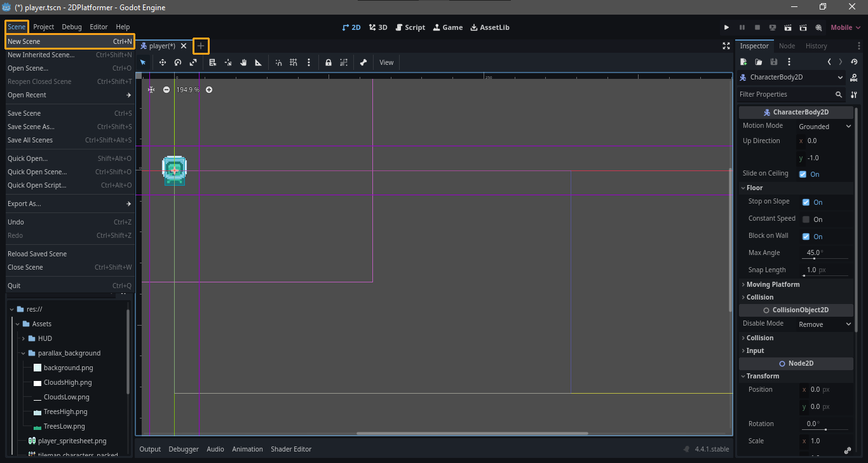The image size is (868, 463).
Task: Toggle distraction-free mode in the viewport
Action: [726, 46]
